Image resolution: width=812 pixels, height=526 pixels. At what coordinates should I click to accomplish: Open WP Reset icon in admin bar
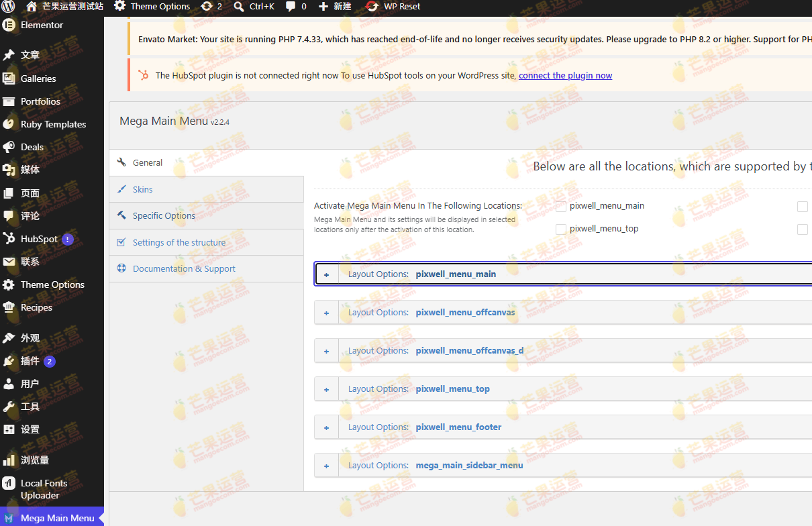click(372, 7)
